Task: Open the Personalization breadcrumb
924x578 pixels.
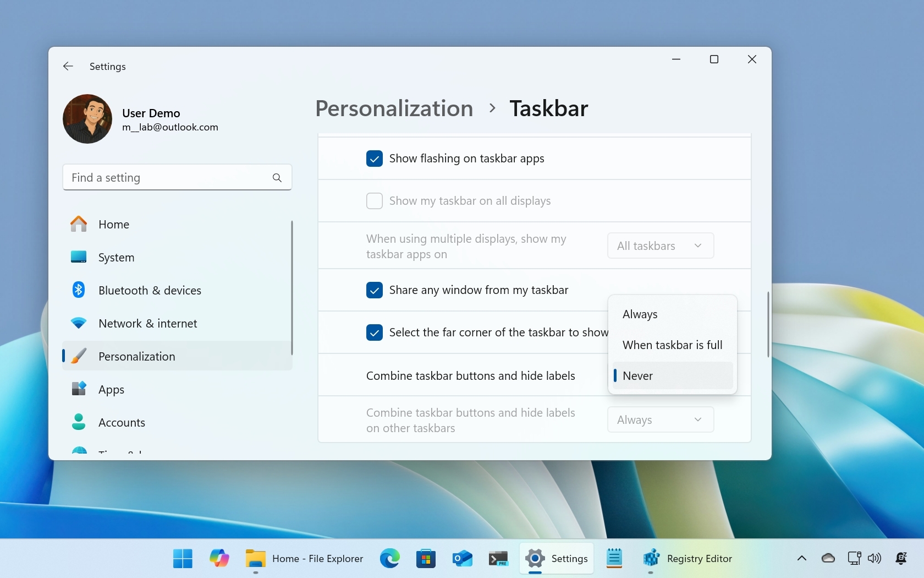Action: (x=394, y=108)
